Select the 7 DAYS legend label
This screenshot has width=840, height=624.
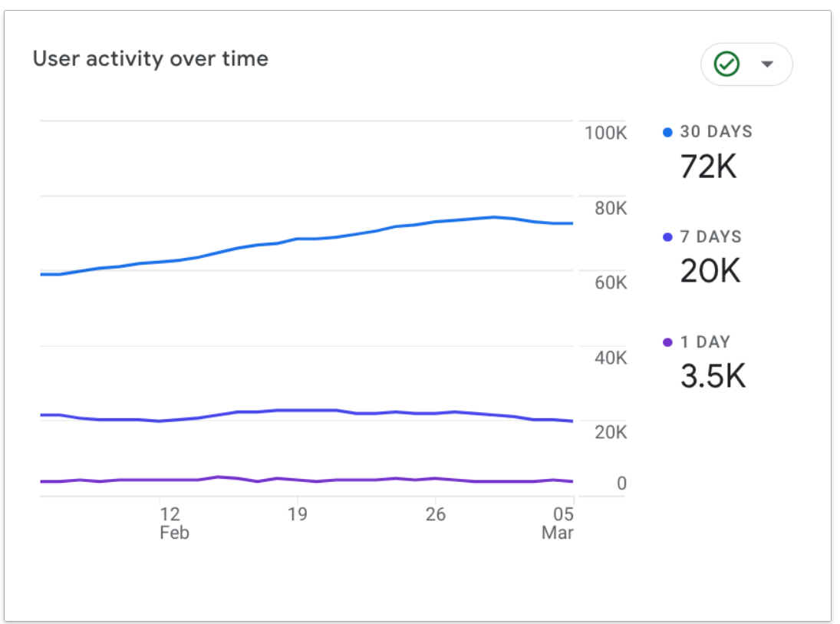point(711,237)
